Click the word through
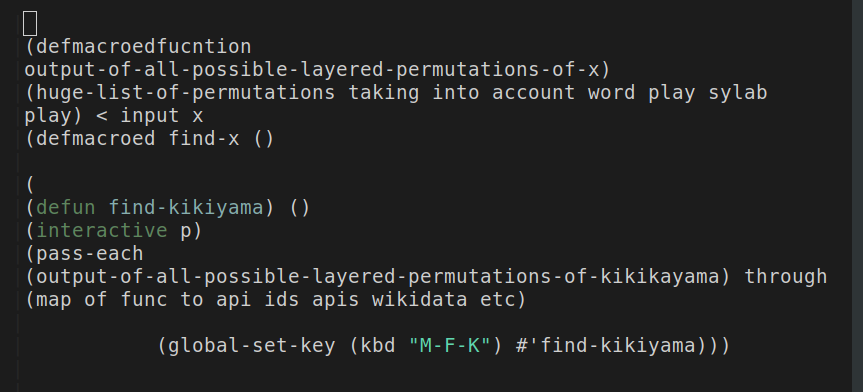Image resolution: width=863 pixels, height=392 pixels. [x=785, y=276]
